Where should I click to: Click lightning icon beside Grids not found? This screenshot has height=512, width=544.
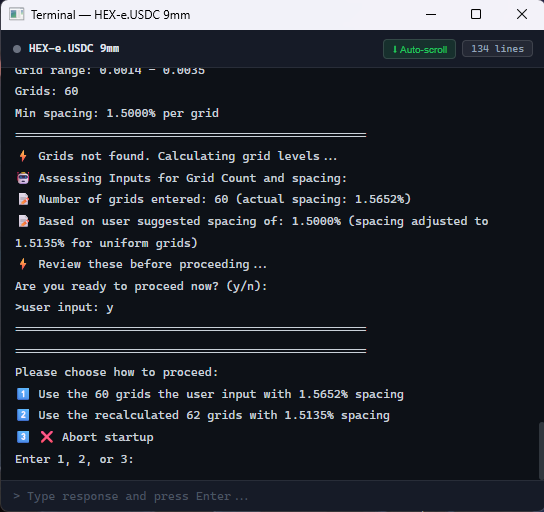tap(23, 156)
